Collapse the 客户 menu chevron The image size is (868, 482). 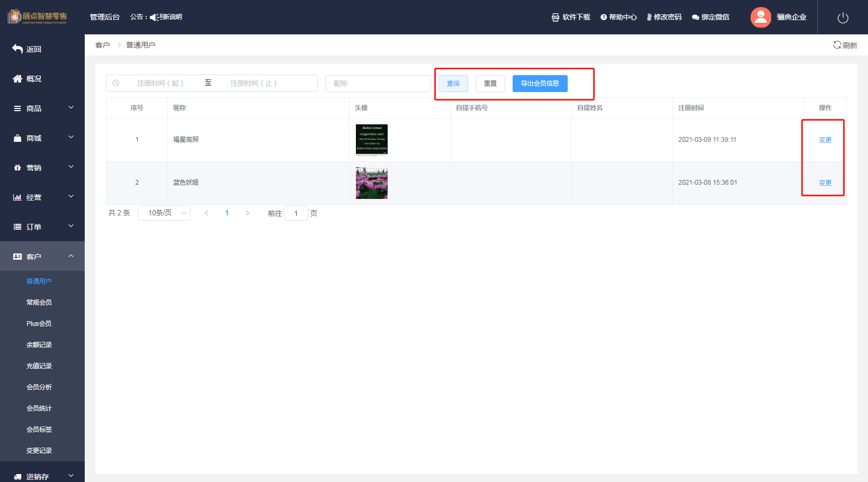pos(71,256)
